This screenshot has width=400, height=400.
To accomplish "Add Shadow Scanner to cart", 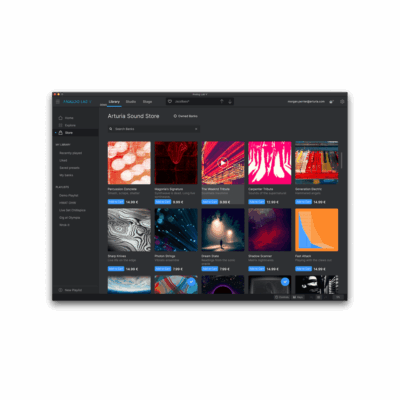I will [257, 269].
